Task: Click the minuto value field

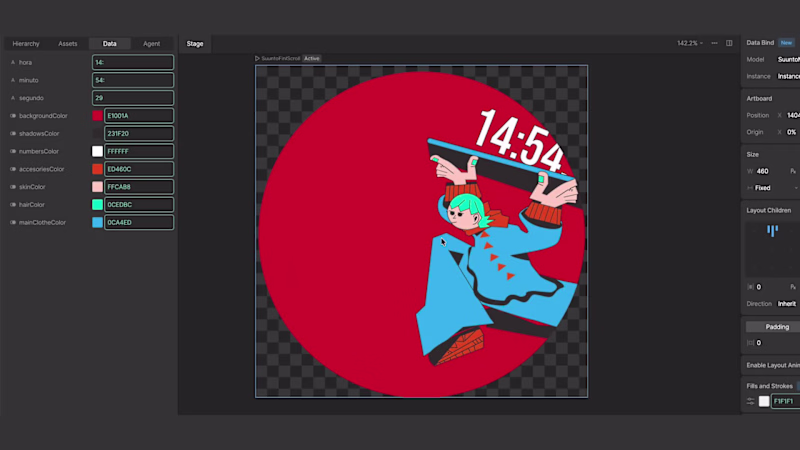Action: pyautogui.click(x=133, y=80)
